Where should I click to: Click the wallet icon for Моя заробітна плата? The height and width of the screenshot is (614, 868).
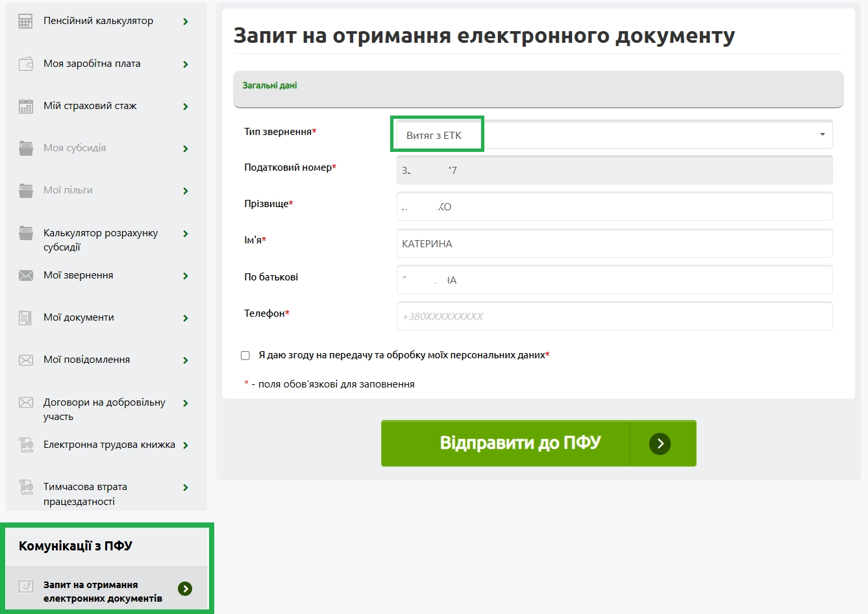[25, 64]
